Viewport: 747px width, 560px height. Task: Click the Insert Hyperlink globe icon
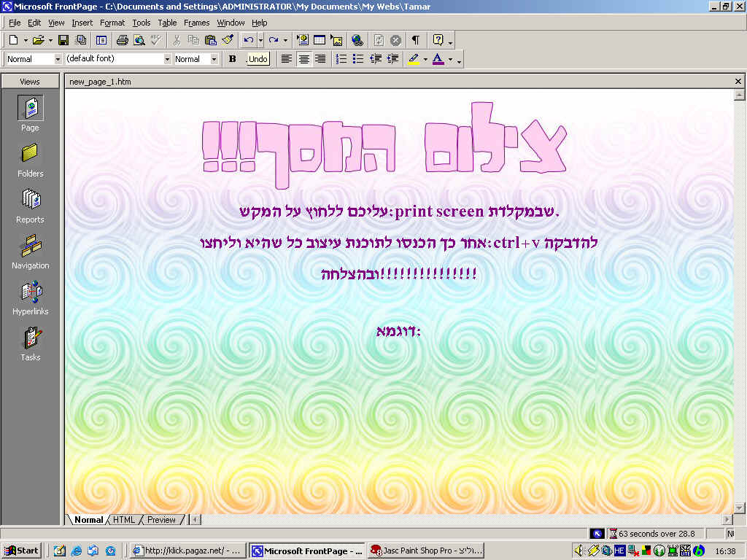click(357, 40)
